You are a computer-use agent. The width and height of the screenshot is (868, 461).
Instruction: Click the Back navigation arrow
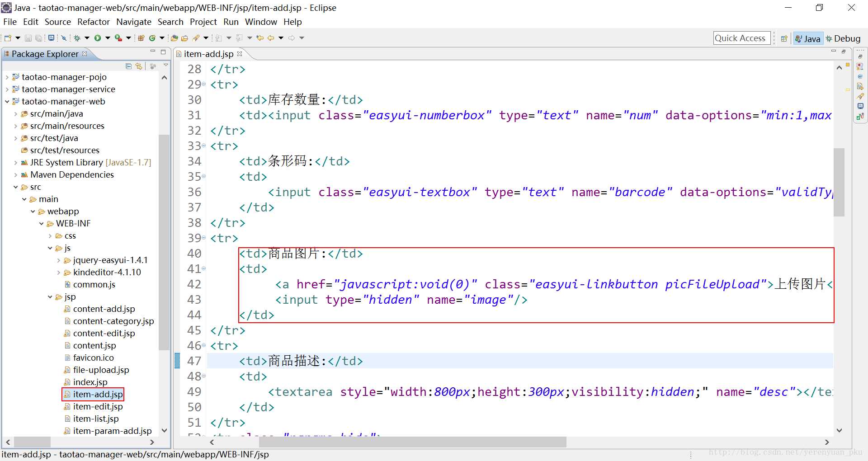[x=271, y=38]
